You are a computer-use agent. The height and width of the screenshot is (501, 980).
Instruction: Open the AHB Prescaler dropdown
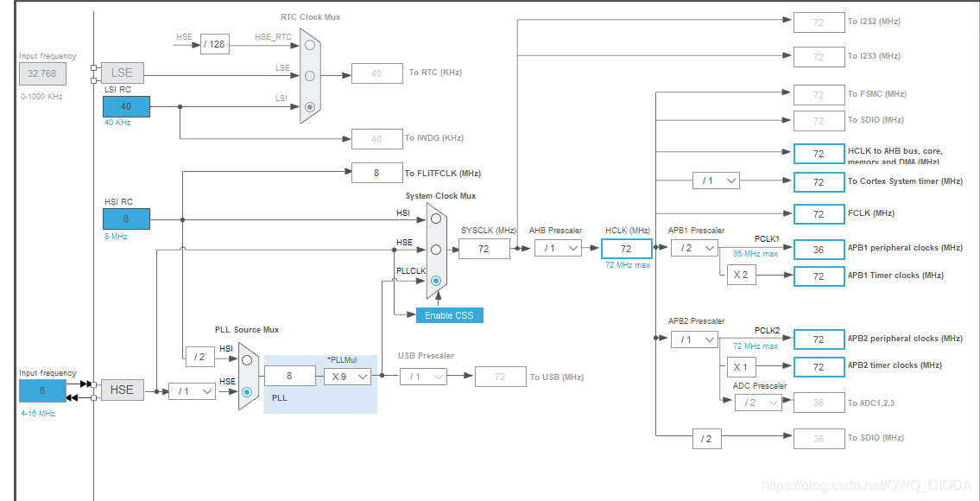pyautogui.click(x=558, y=248)
